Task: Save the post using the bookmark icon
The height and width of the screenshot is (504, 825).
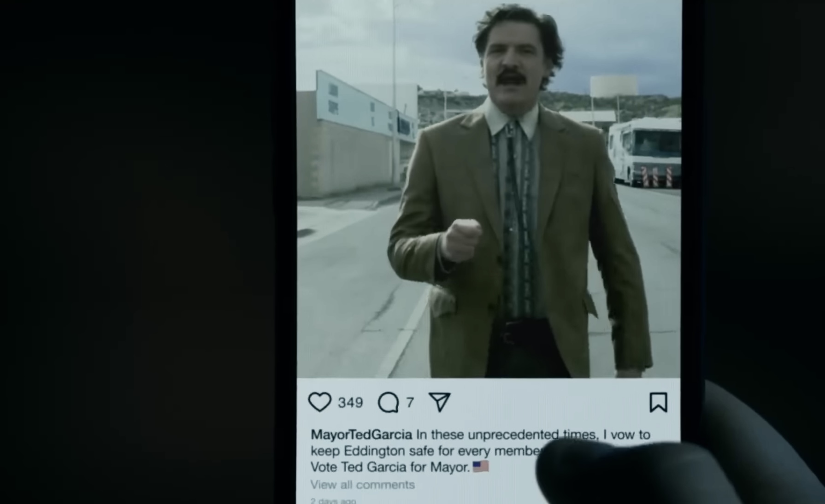Action: coord(658,402)
